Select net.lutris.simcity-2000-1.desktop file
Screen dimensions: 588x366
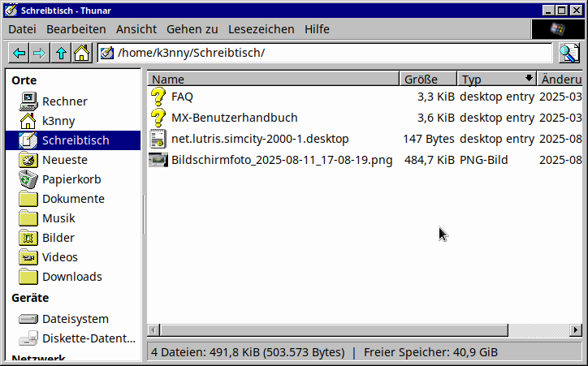(260, 139)
